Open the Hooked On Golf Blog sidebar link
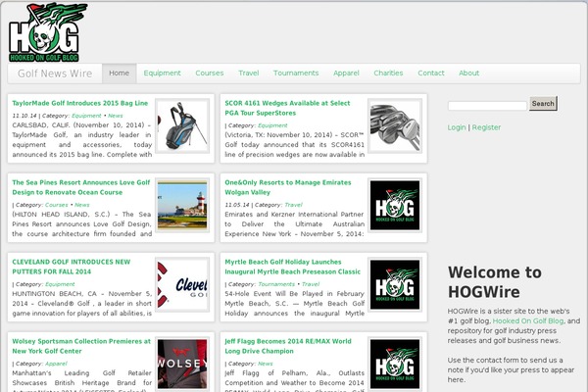 click(529, 320)
